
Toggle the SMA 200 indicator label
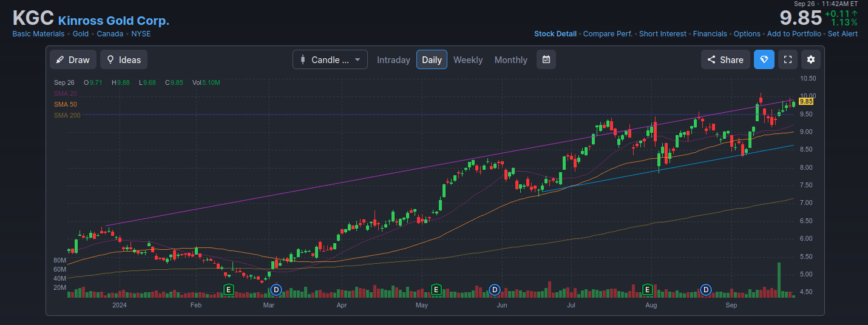click(67, 115)
